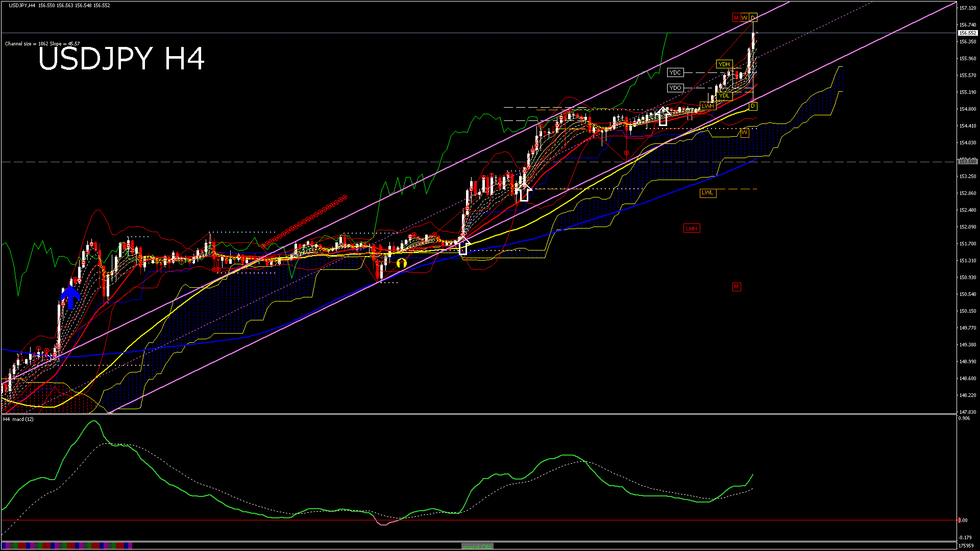
Task: Click the white hollow arrow near LWH
Action: pyautogui.click(x=663, y=116)
